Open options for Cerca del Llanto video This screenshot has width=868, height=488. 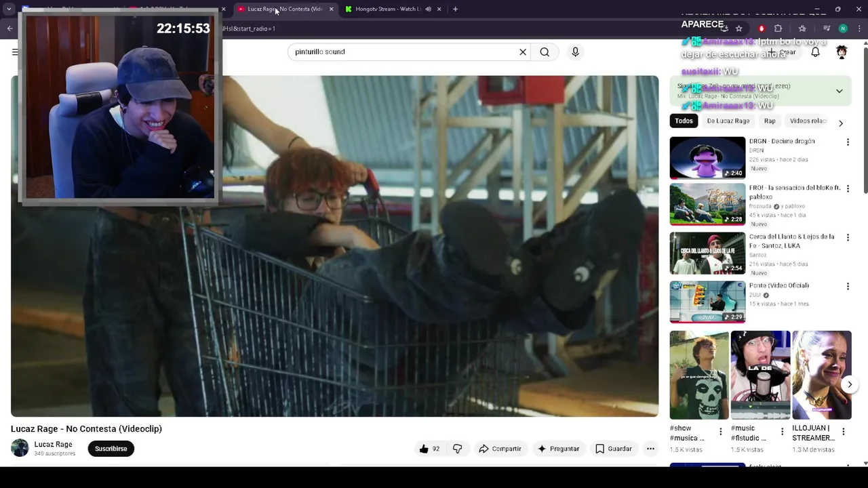pyautogui.click(x=848, y=238)
